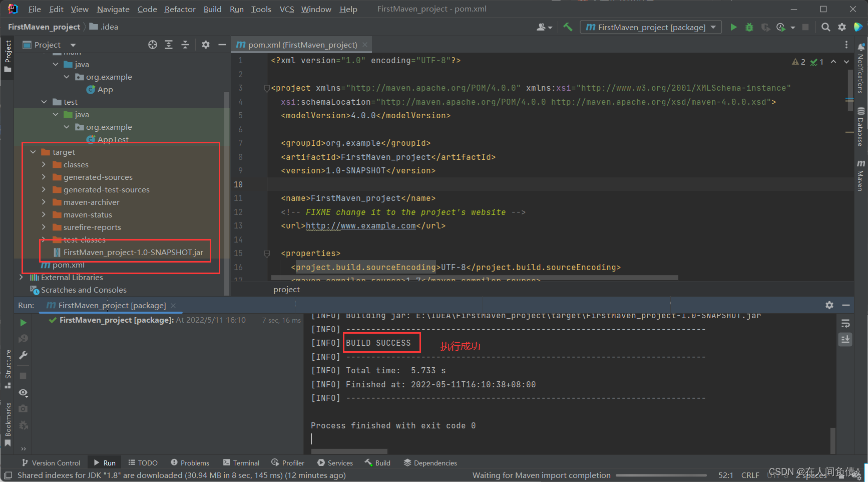Run the FirstMaven_project package configuration
The height and width of the screenshot is (482, 868).
(733, 27)
